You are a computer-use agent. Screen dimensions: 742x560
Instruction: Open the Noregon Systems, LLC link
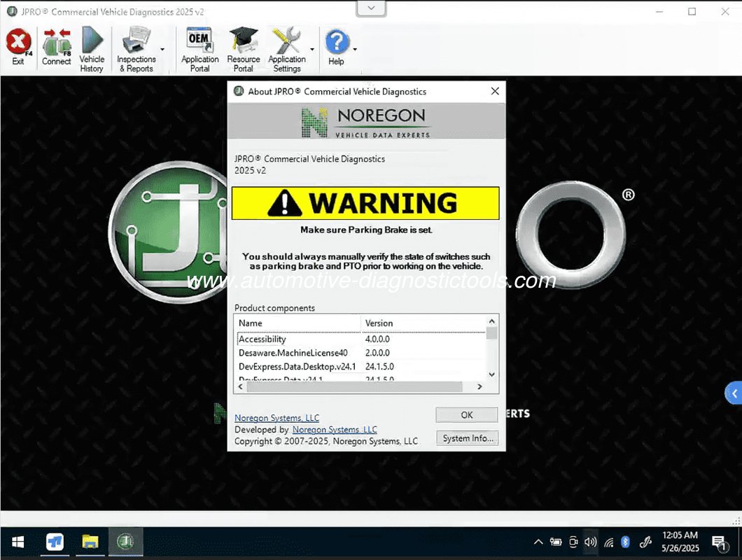coord(276,418)
